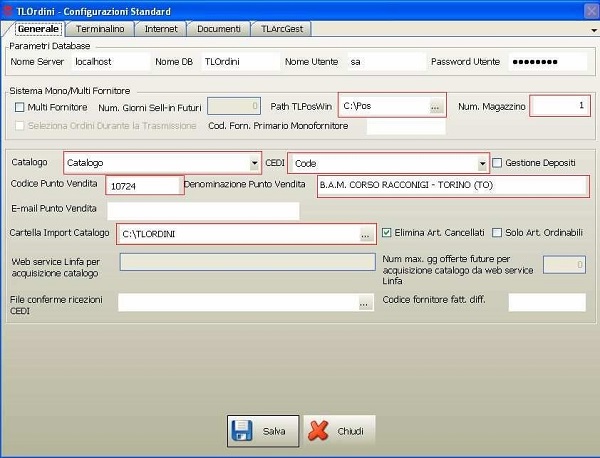Screen dimensions: 600x458
Task: Open the Catalogo dropdown list
Action: point(254,163)
